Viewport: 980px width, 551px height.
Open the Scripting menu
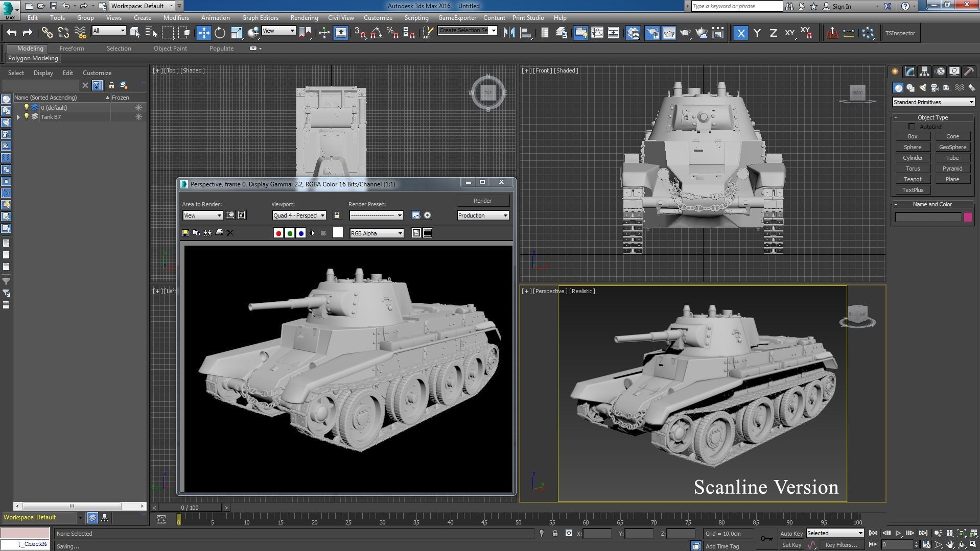tap(416, 18)
